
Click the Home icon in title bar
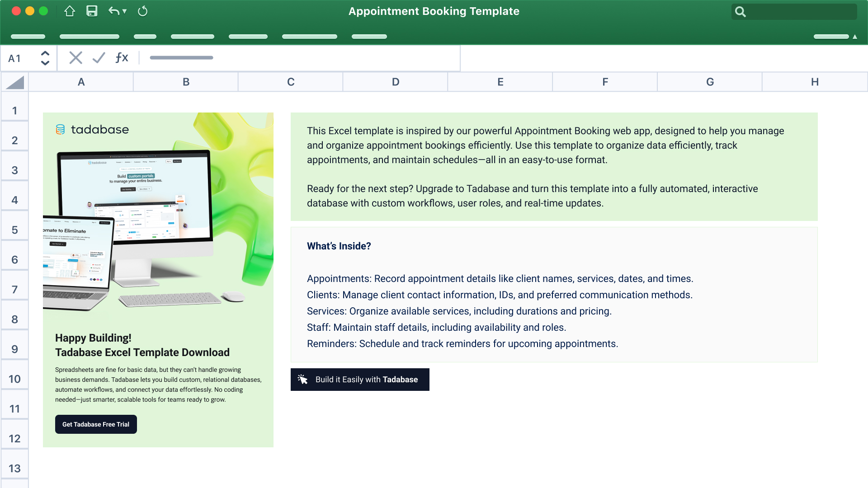point(69,11)
